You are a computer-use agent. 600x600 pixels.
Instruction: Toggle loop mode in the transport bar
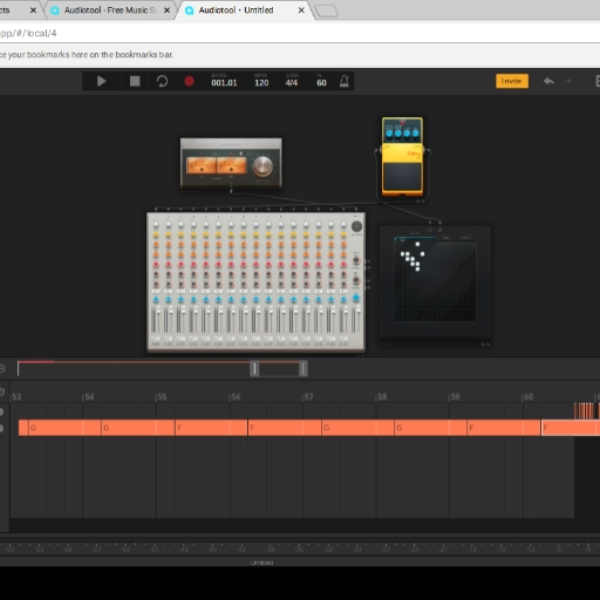[162, 81]
